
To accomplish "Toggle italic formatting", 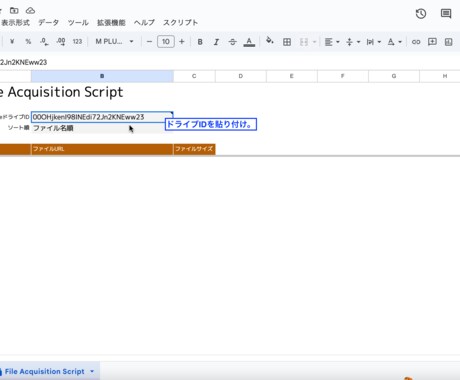I will click(x=216, y=42).
